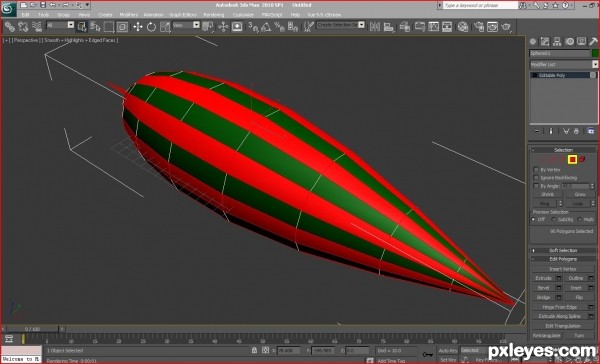Click the keyword search input field
This screenshot has height=364, width=600.
pyautogui.click(x=481, y=5)
